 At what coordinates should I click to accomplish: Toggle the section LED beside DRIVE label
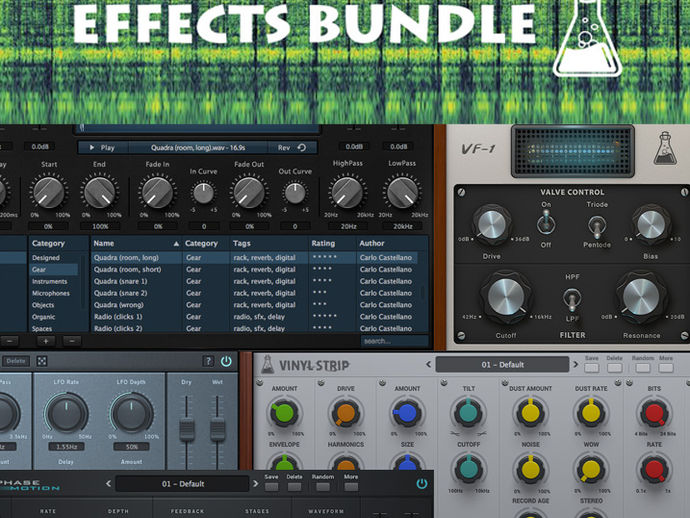pos(321,383)
